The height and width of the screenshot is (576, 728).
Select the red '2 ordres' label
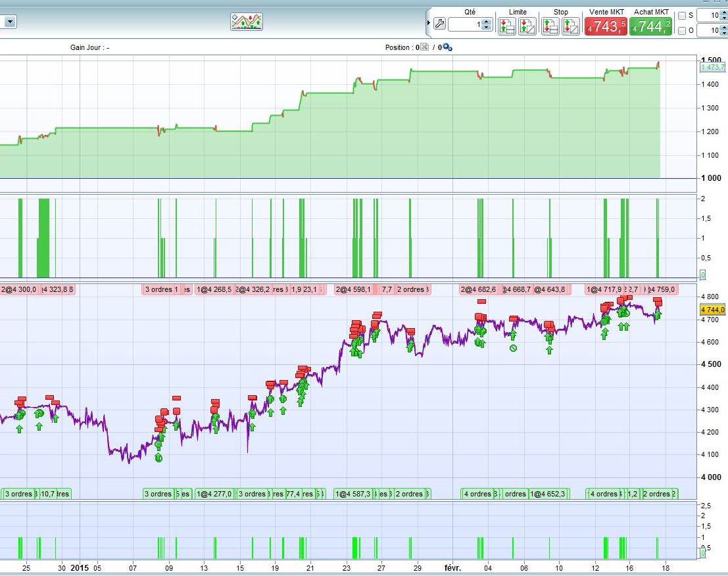[x=410, y=289]
